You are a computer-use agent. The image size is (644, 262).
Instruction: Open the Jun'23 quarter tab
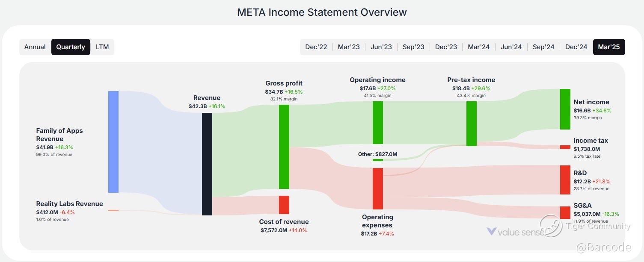(x=381, y=47)
